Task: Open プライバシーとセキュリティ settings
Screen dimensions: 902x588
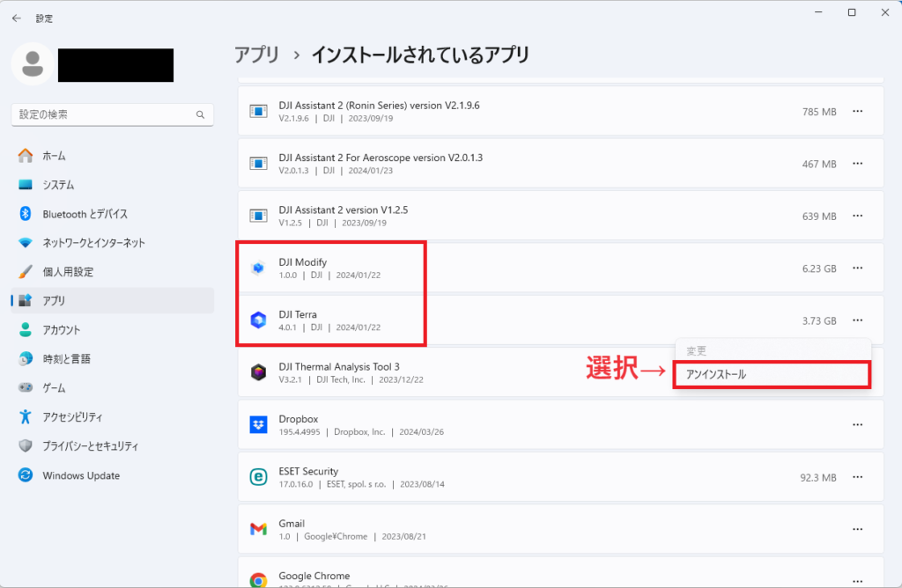Action: point(112,446)
